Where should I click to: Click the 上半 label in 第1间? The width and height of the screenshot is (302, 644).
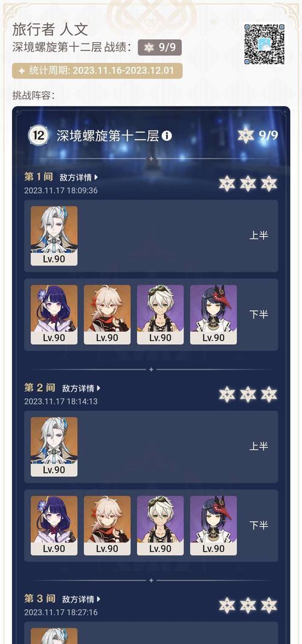tap(259, 236)
